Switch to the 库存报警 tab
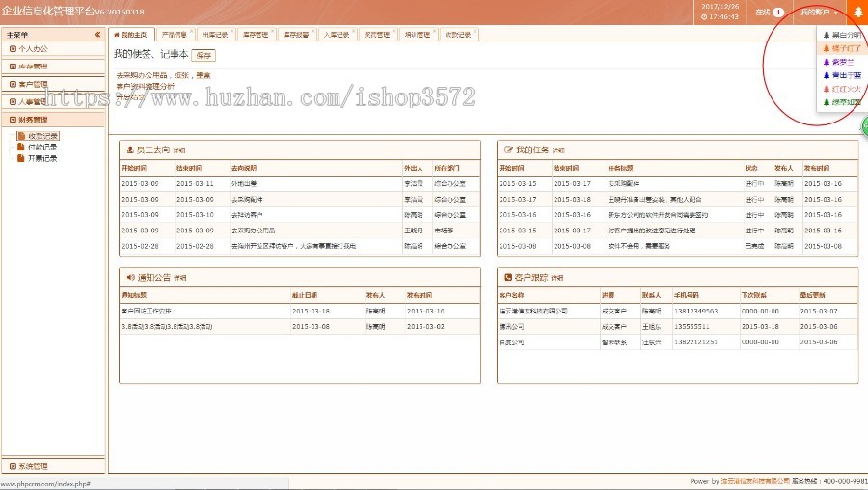 pos(296,35)
